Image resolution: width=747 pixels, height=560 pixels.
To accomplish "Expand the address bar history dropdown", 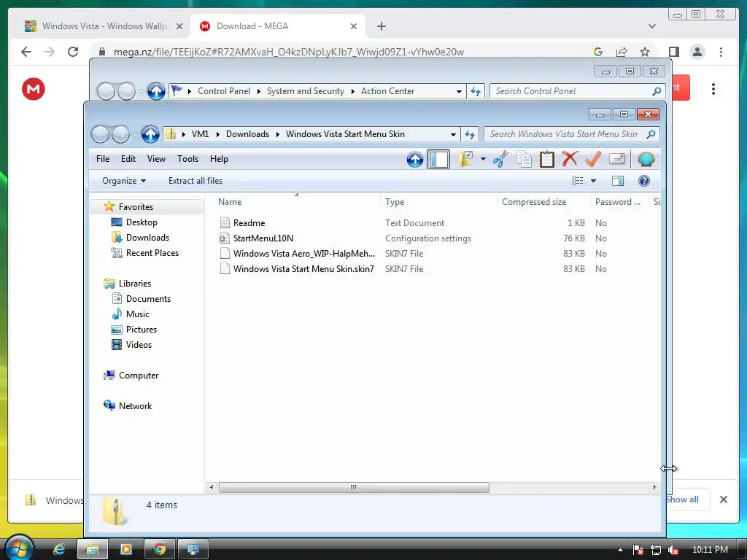I will pos(453,134).
